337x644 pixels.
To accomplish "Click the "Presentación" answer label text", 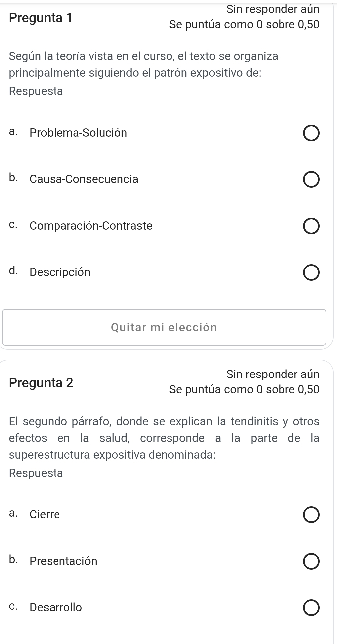I will pos(63,561).
